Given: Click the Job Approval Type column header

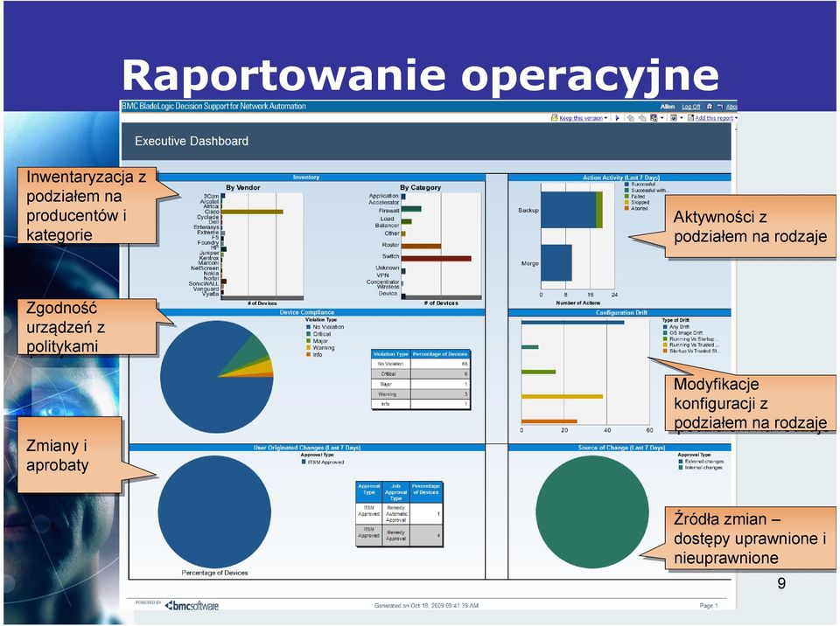Looking at the screenshot, I should [x=395, y=492].
